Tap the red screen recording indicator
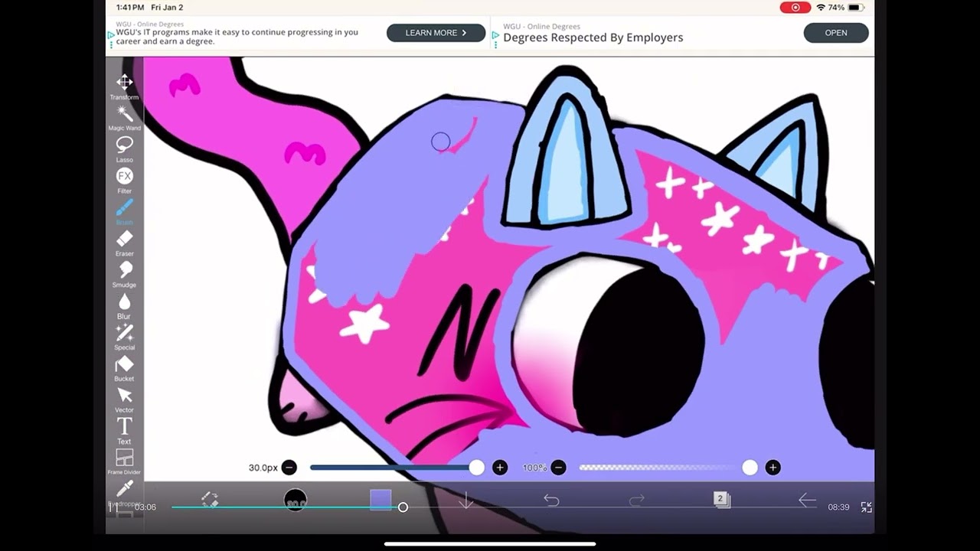Image resolution: width=980 pixels, height=551 pixels. tap(795, 8)
